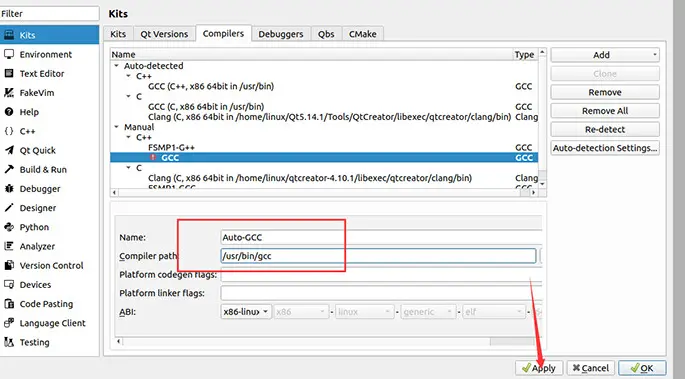The height and width of the screenshot is (379, 685).
Task: Collapse C under Manual
Action: 128,168
